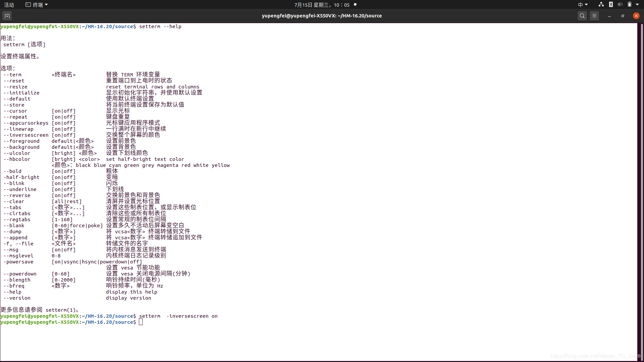
Task: Click the '--hbcolor' option text
Action: [x=17, y=159]
